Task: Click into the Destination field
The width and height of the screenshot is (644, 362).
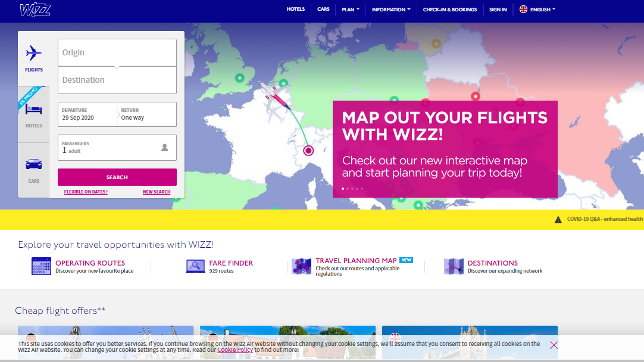Action: pos(117,80)
